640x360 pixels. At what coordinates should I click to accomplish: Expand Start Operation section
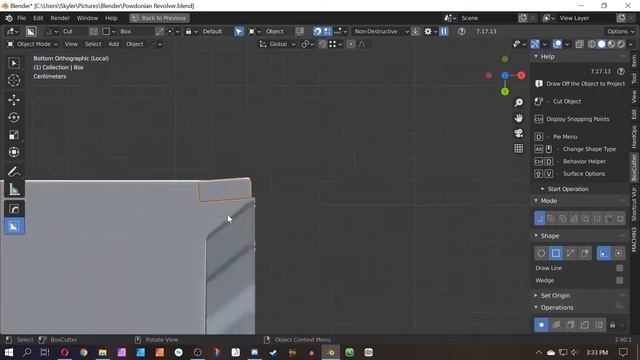click(567, 189)
